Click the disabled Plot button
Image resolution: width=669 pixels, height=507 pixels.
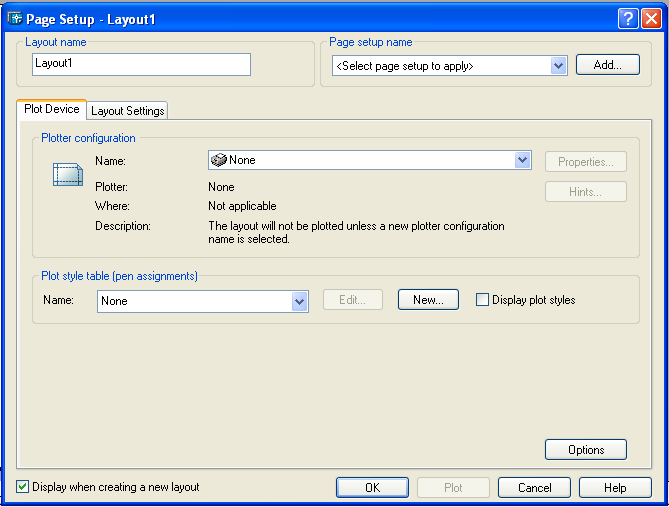coord(453,487)
